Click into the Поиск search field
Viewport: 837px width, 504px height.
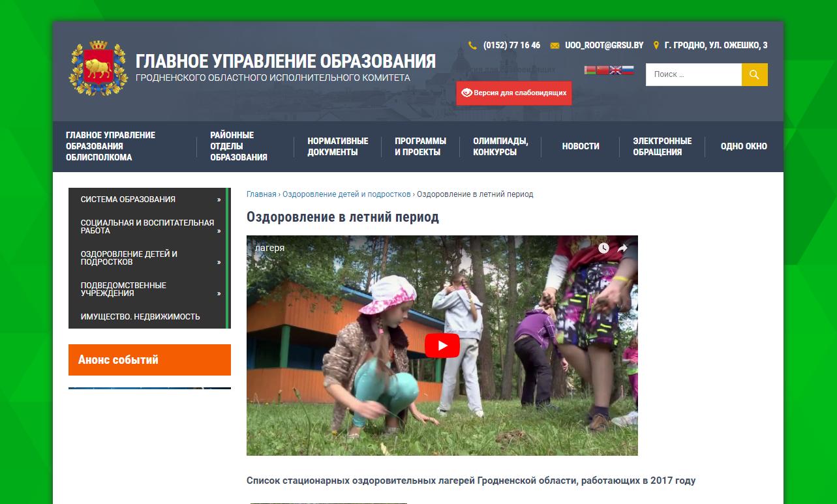pyautogui.click(x=693, y=74)
